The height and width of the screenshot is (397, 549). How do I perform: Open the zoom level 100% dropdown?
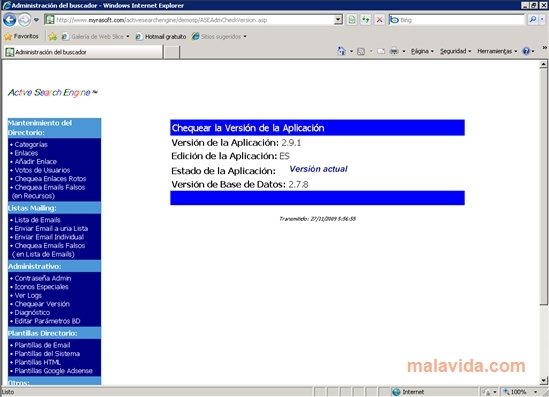[535, 392]
